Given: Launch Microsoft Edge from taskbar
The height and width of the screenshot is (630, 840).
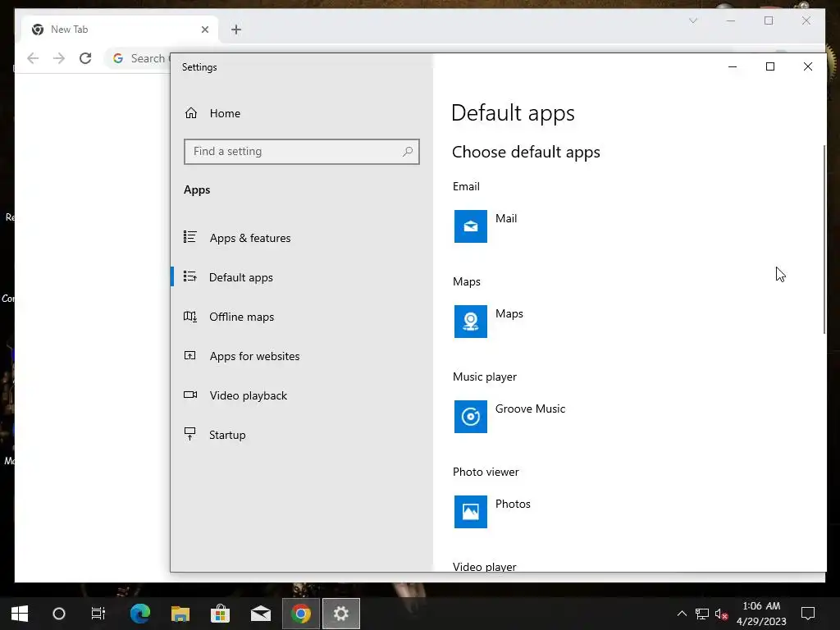Looking at the screenshot, I should [x=140, y=614].
